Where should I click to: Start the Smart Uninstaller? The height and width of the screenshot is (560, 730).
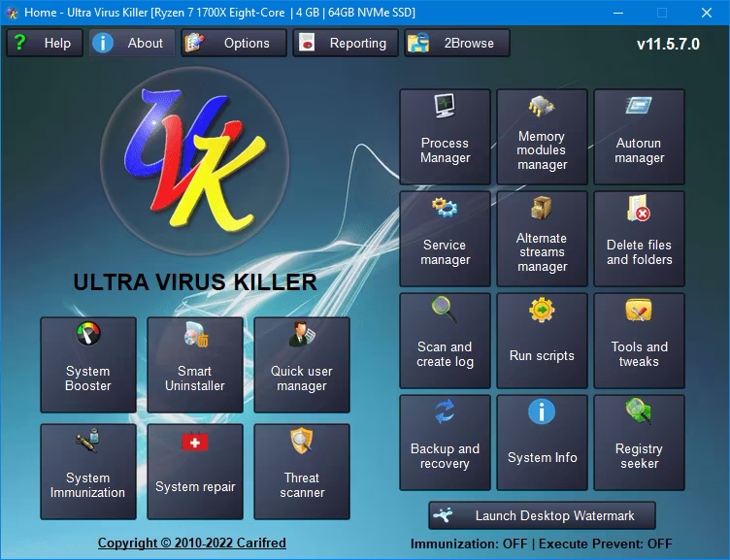point(195,364)
